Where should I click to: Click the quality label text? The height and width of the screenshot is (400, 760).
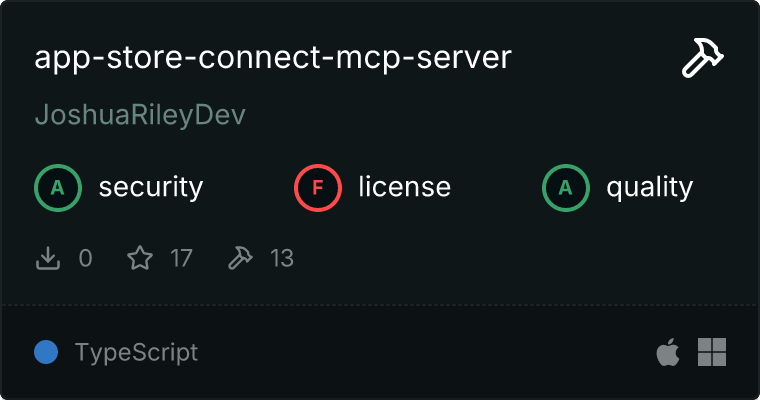click(x=649, y=187)
